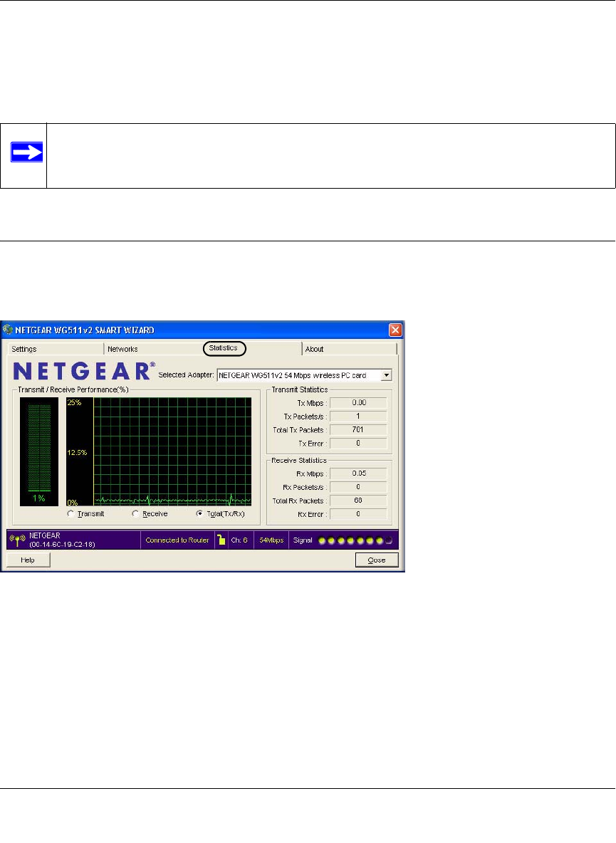Click the yellow padlock security icon

click(x=221, y=540)
